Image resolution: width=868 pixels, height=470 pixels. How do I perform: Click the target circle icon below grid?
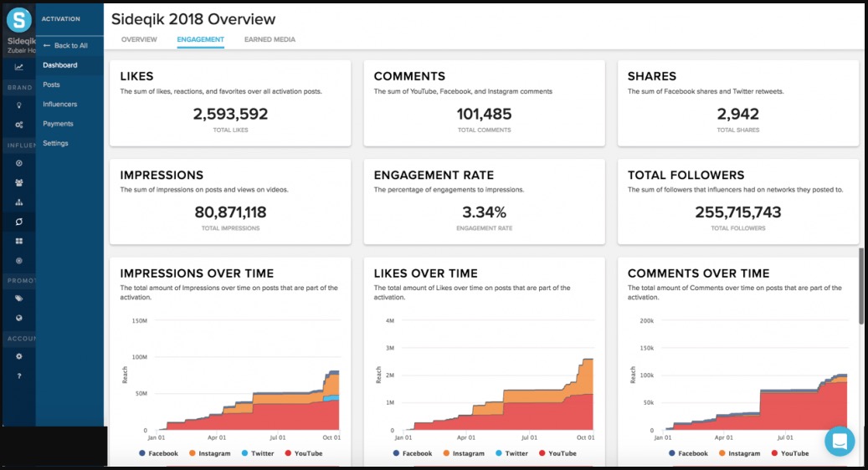pyautogui.click(x=18, y=260)
